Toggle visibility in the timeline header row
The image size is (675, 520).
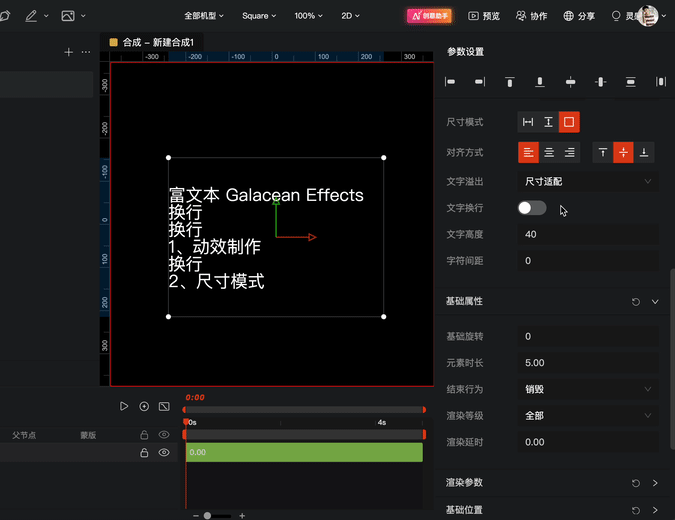tap(164, 435)
